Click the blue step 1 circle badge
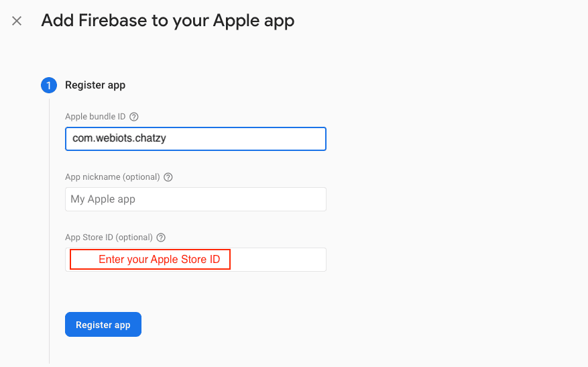Screen dimensions: 588x367 pyautogui.click(x=49, y=85)
